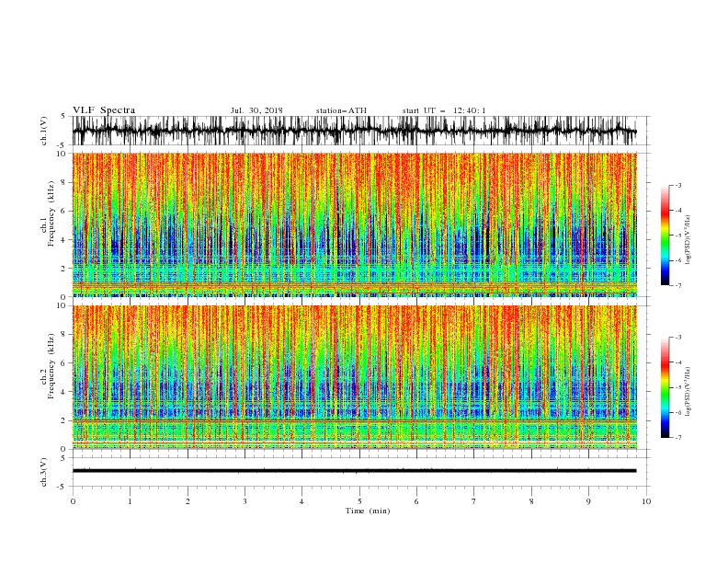Click the date 'Jul. 30, 2018'
This screenshot has width=728, height=563.
256,110
